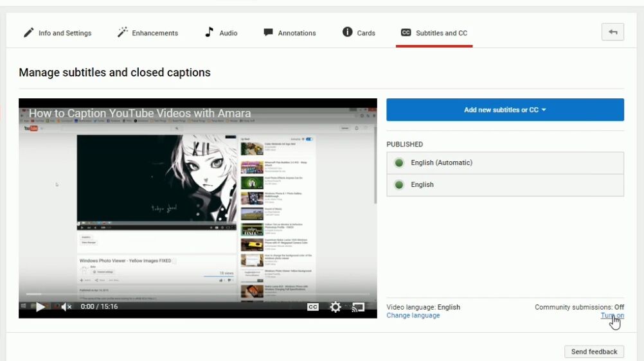The image size is (644, 361).
Task: Click the Change language link
Action: pos(413,315)
